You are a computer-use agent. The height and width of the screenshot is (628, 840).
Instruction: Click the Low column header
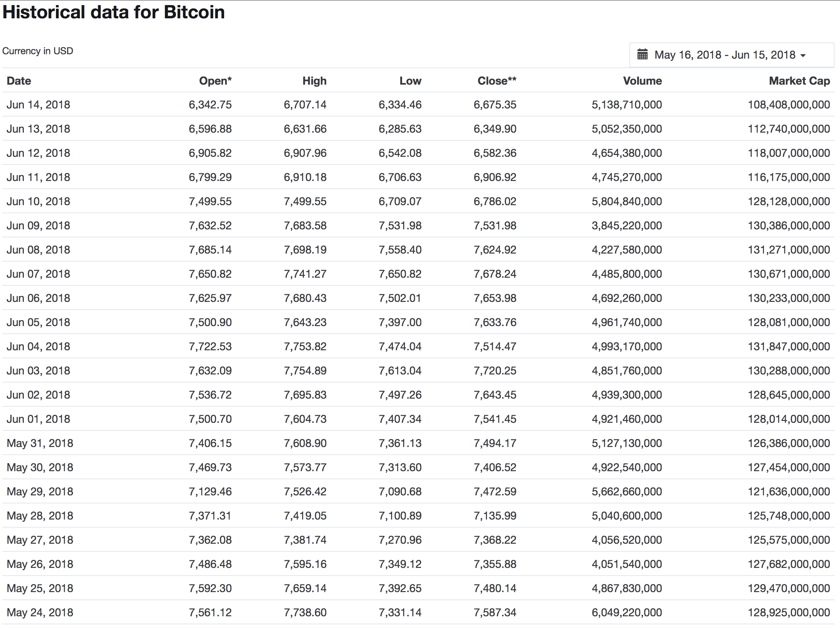click(x=410, y=81)
